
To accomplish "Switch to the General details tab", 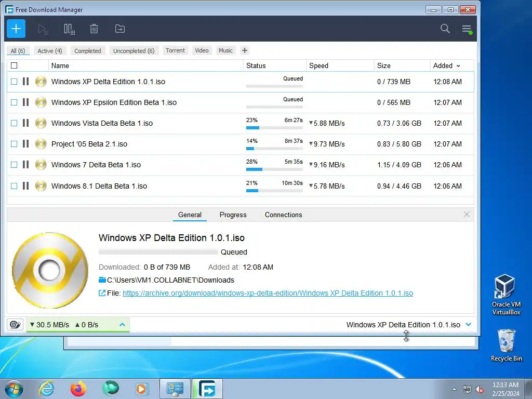I will [190, 215].
